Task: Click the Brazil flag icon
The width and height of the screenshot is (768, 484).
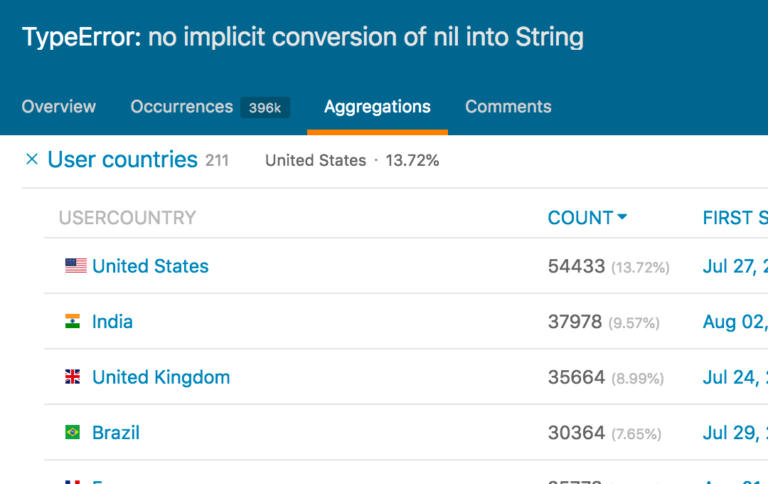Action: click(x=72, y=432)
